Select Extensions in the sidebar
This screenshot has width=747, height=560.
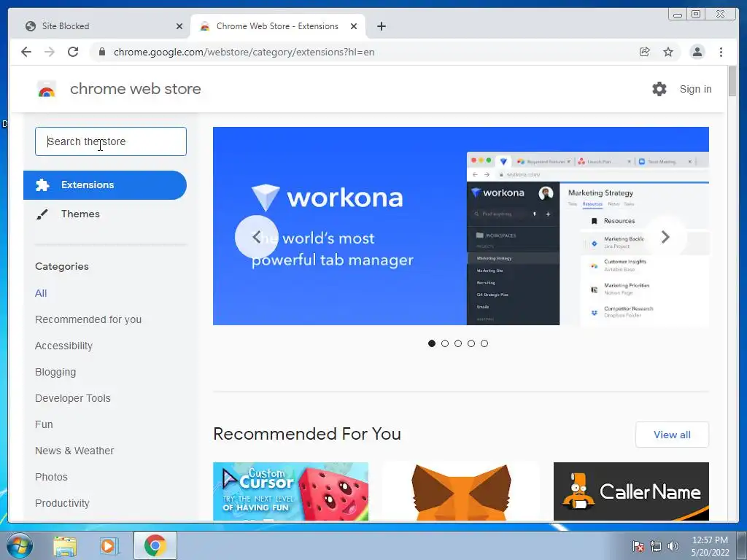(105, 184)
